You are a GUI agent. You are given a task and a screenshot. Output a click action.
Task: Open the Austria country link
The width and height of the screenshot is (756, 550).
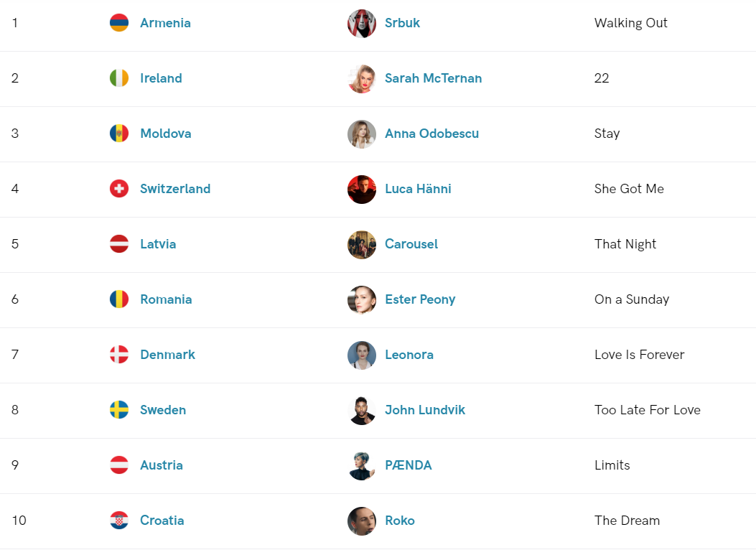tap(162, 465)
